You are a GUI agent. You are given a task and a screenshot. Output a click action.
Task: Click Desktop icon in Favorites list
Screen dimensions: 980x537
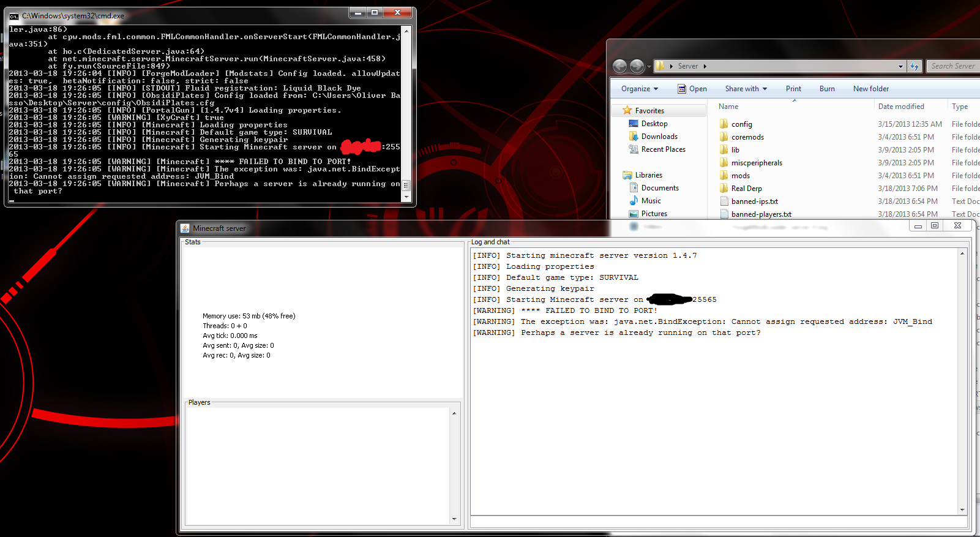pos(634,124)
